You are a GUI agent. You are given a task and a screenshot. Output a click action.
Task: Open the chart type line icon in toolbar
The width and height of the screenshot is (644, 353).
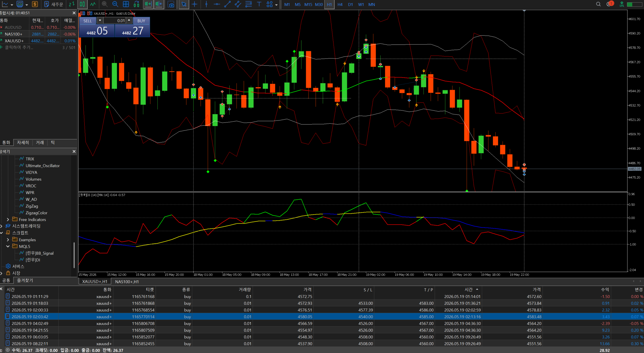(5, 4)
